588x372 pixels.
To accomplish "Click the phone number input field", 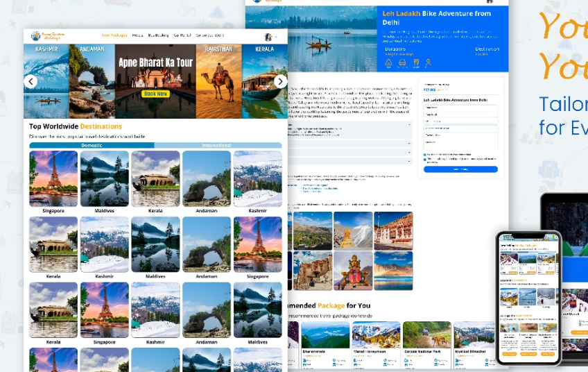I will click(465, 121).
